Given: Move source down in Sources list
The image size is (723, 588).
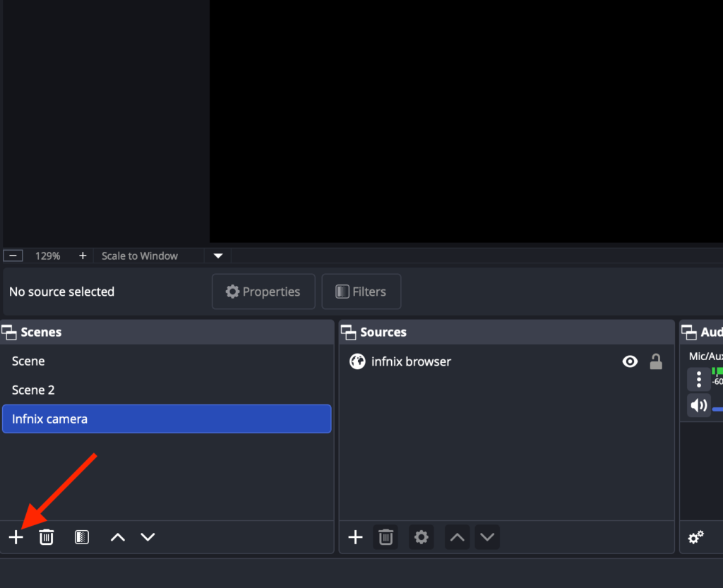Looking at the screenshot, I should (x=487, y=537).
